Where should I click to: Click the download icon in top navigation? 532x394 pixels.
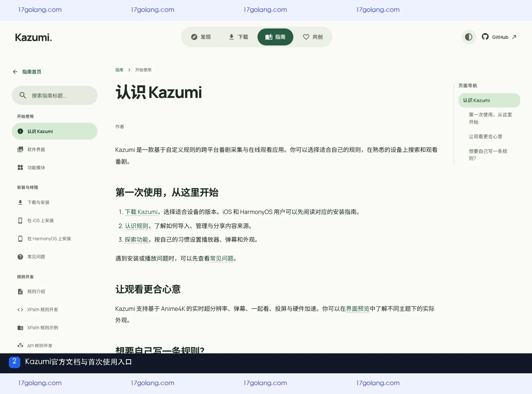232,37
